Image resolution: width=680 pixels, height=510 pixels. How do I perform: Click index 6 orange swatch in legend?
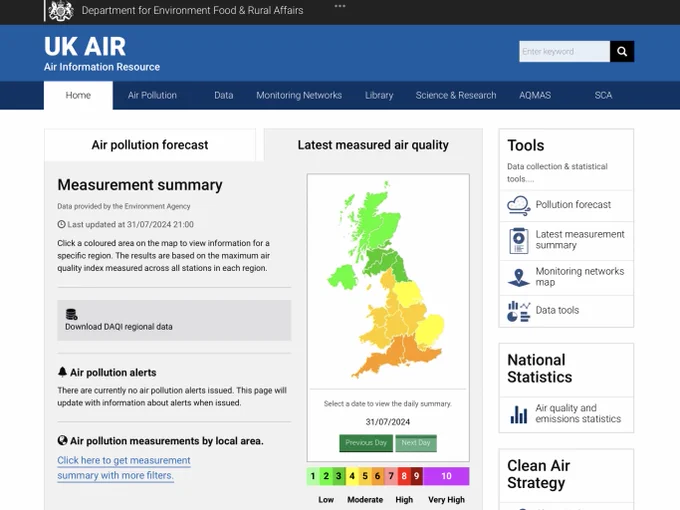[378, 476]
